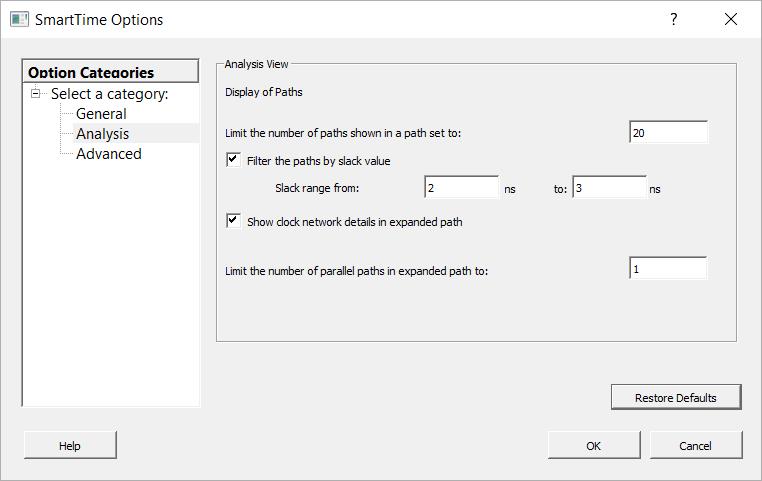The image size is (762, 481).
Task: Click the Select a category root node
Action: tap(109, 94)
